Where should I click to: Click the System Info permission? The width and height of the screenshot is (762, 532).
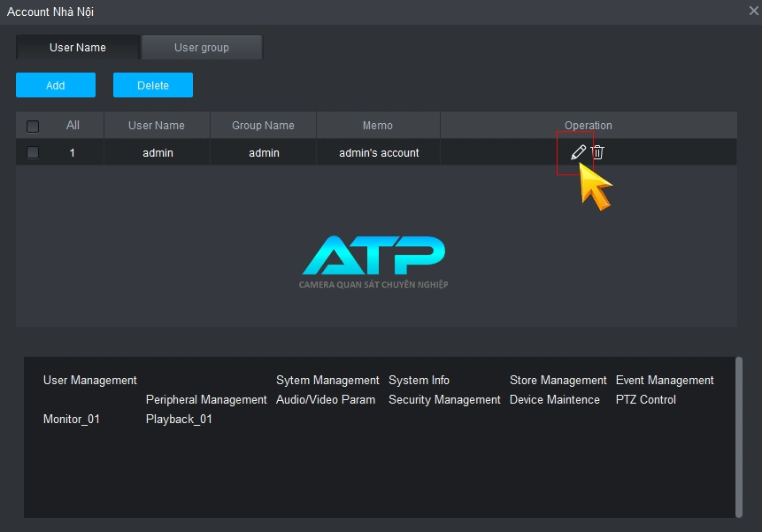coord(419,380)
